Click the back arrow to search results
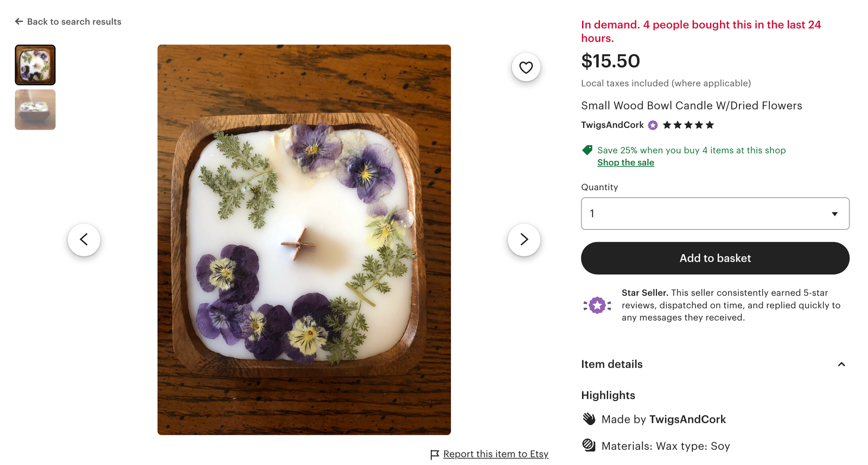 [19, 21]
